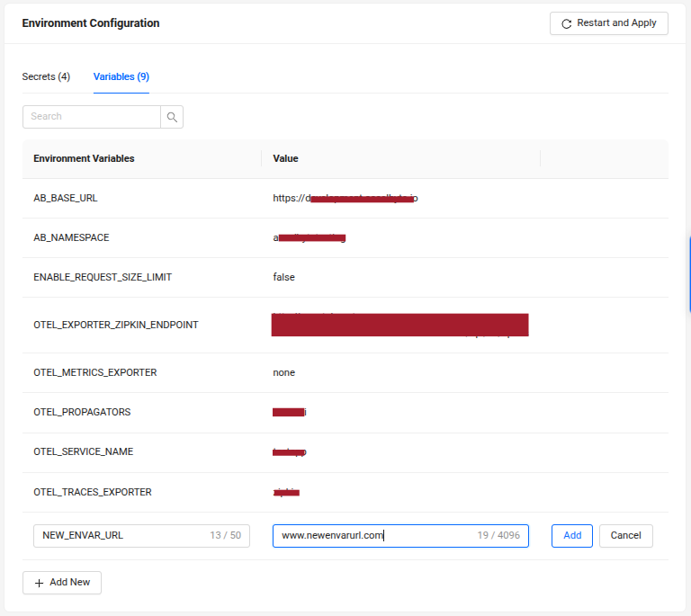Select the OTEL_PROPAGATORS variable name
This screenshot has height=616, width=691.
82,412
